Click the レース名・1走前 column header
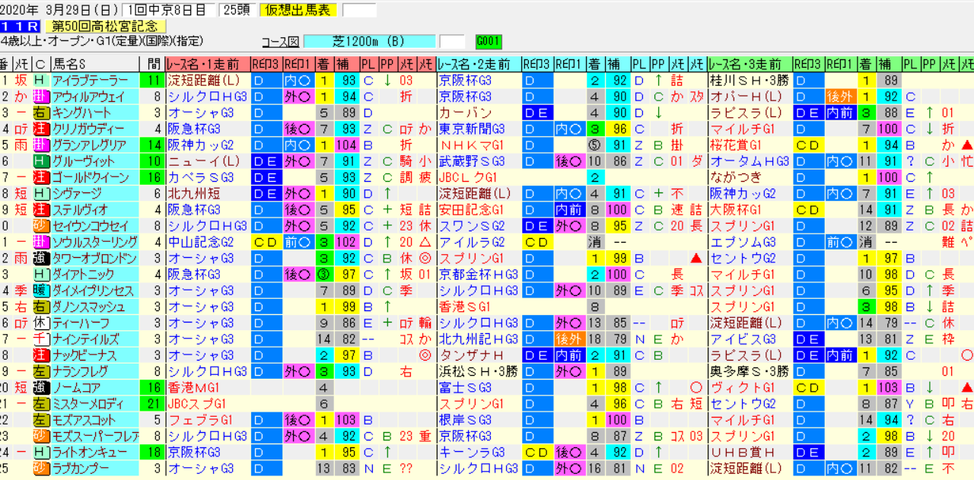 207,64
